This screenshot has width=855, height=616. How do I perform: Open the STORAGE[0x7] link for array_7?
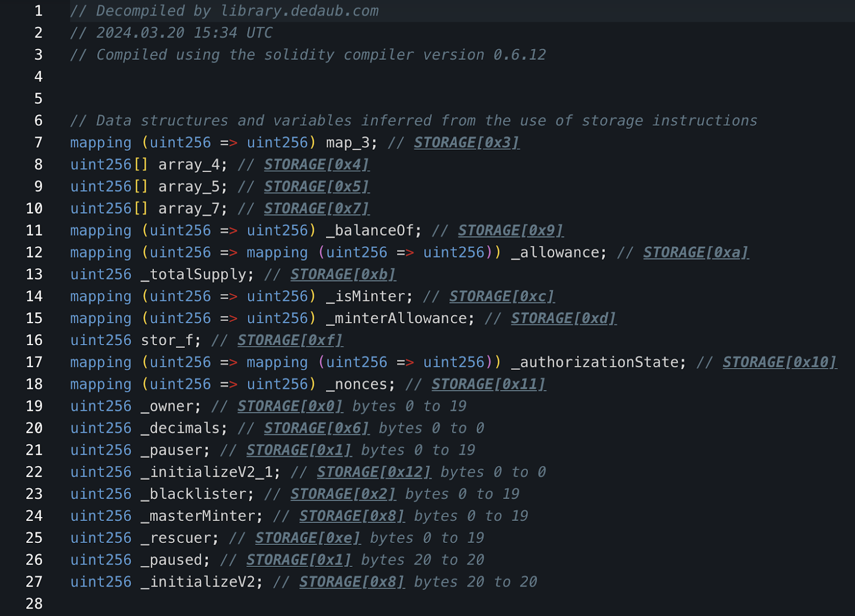316,208
